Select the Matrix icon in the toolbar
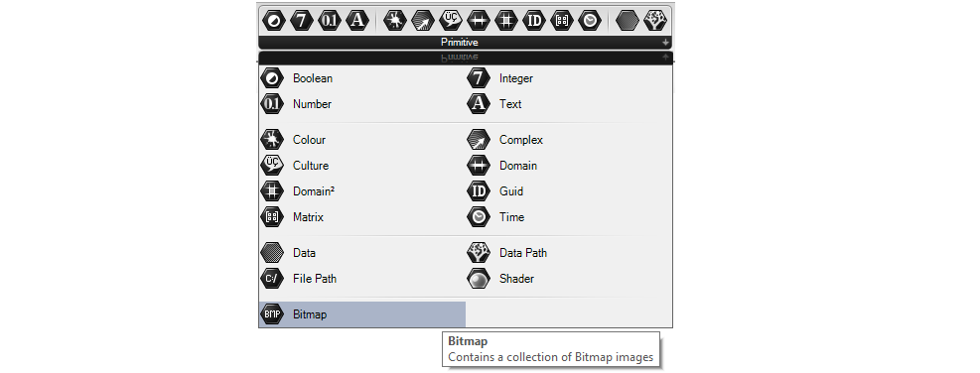Image resolution: width=980 pixels, height=373 pixels. [562, 21]
